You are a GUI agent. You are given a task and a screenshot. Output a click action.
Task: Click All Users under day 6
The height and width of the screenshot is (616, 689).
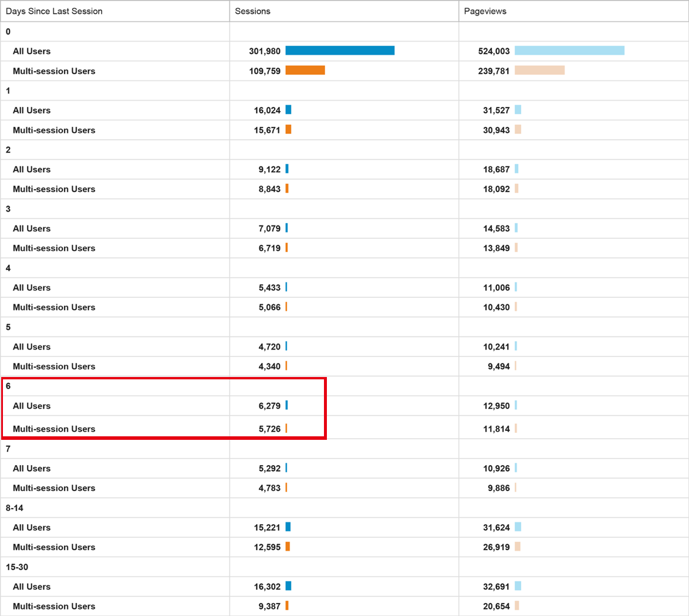32,406
